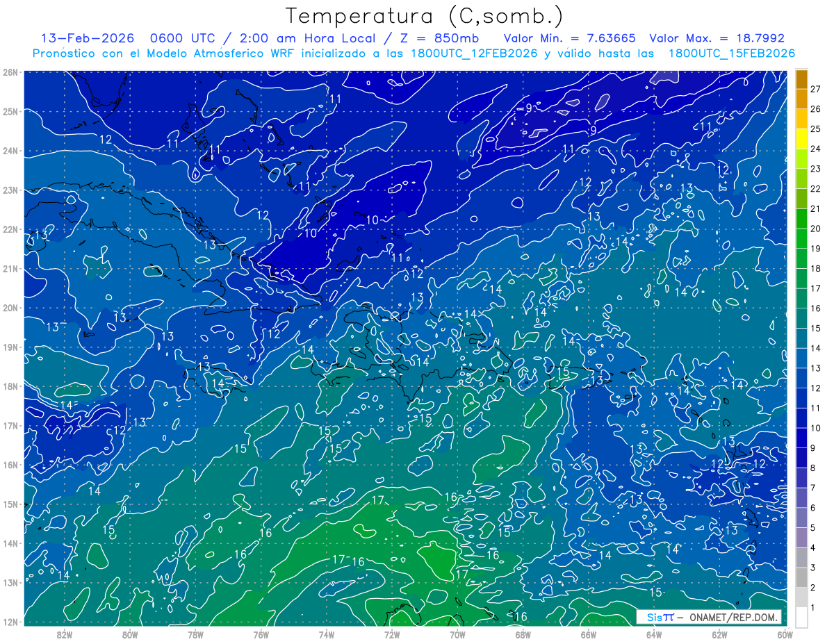Click the '21N' latitude label
Image resolution: width=834 pixels, height=644 pixels.
coord(10,269)
